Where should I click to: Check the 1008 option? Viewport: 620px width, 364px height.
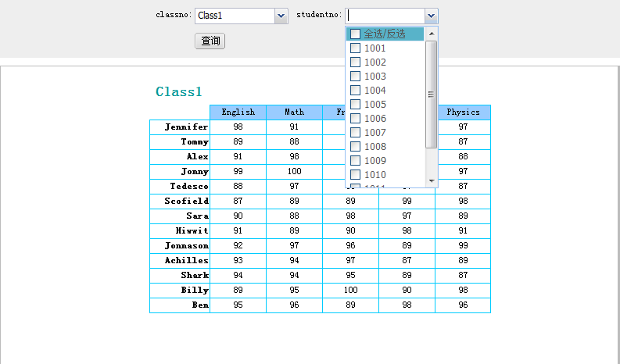pyautogui.click(x=355, y=147)
